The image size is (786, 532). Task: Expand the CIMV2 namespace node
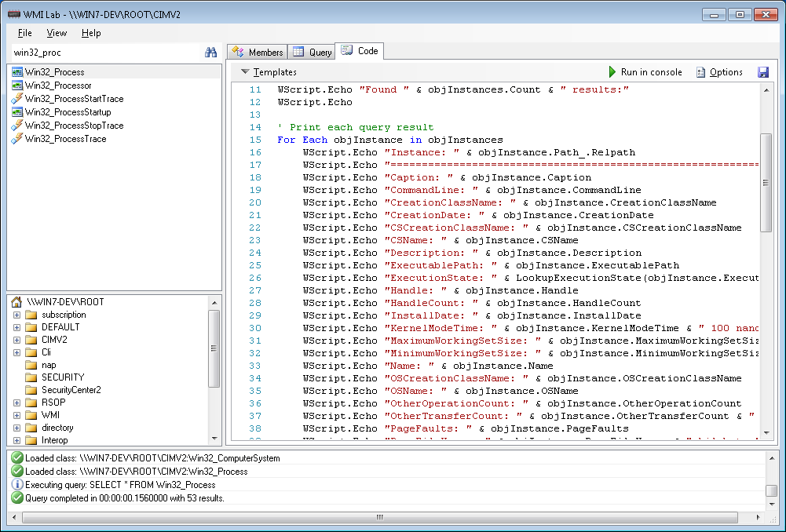click(x=16, y=340)
